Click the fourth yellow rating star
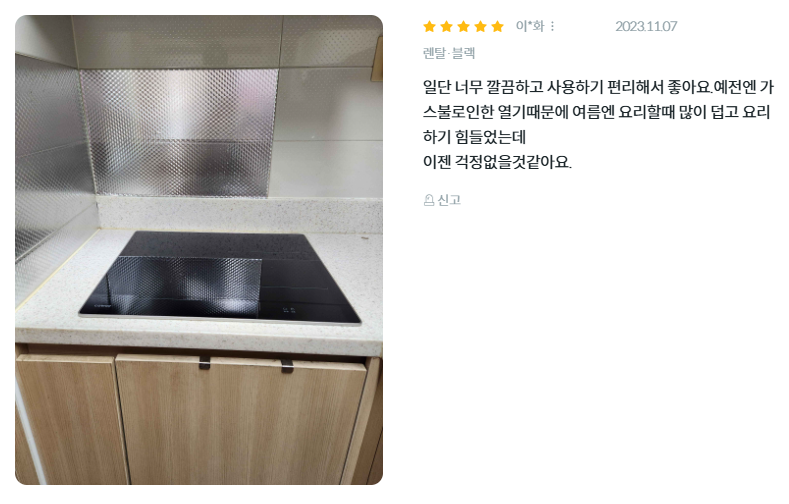789x504 pixels. click(481, 26)
